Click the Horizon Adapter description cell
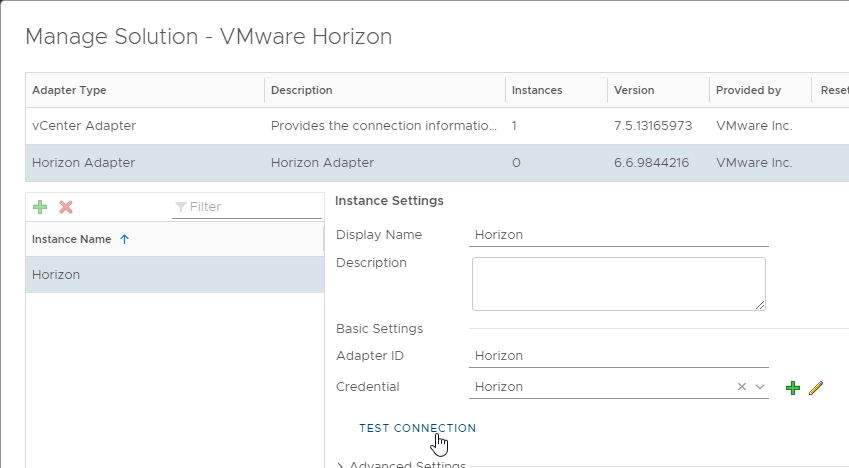The width and height of the screenshot is (849, 468). click(322, 163)
